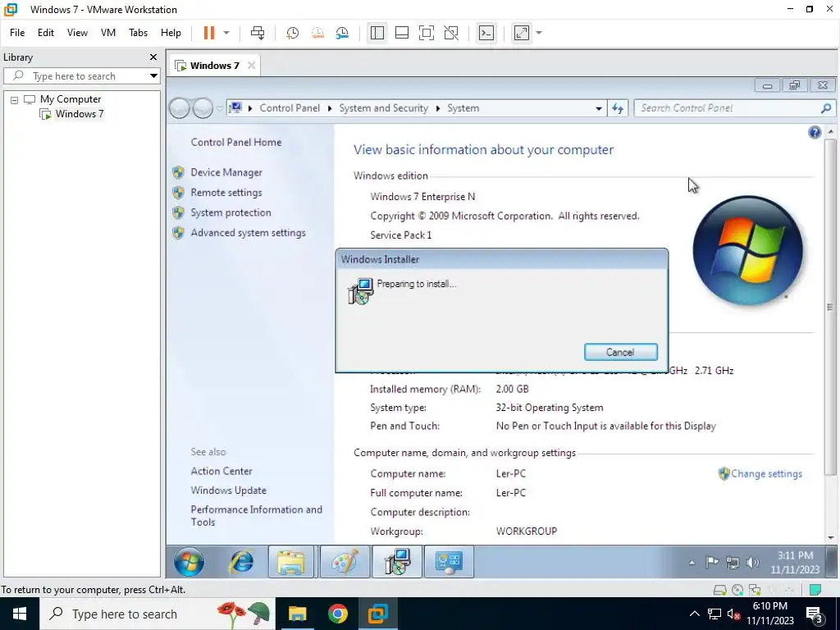Image resolution: width=840 pixels, height=630 pixels.
Task: Revert VM to previous snapshot
Action: [317, 33]
